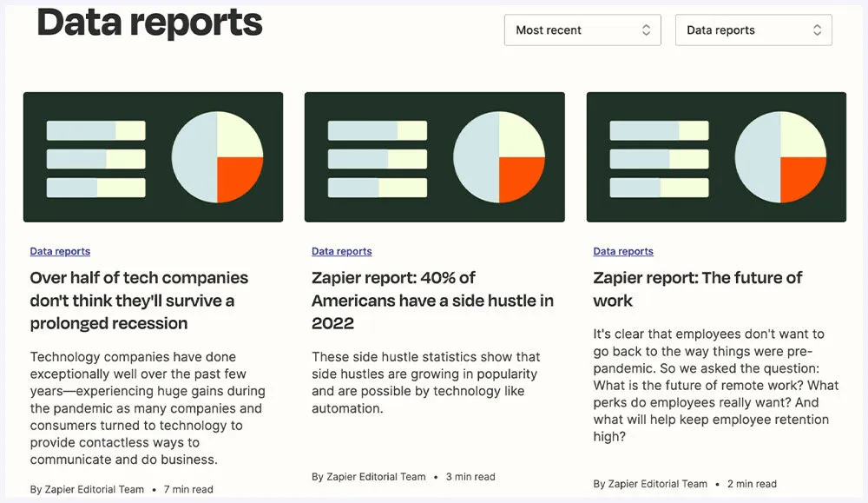Click Data reports tag above side hustle article
Screen dimensions: 868x503
(341, 251)
